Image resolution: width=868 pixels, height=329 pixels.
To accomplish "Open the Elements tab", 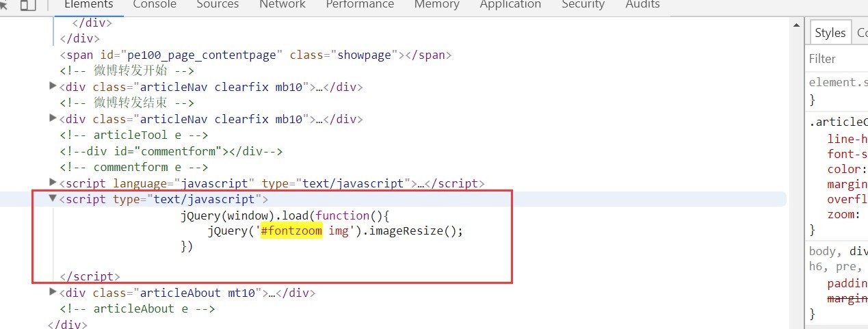I will [x=88, y=5].
